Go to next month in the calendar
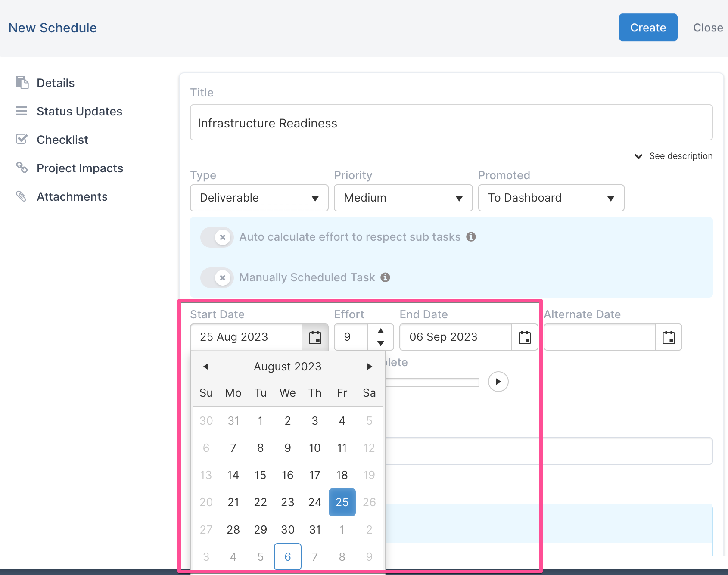The height and width of the screenshot is (575, 728). tap(369, 367)
